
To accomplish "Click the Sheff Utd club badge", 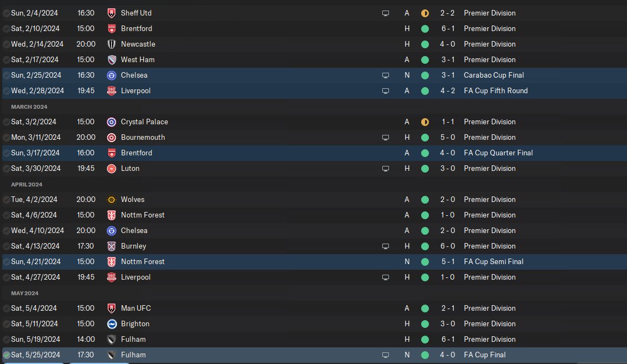I will 112,13.
